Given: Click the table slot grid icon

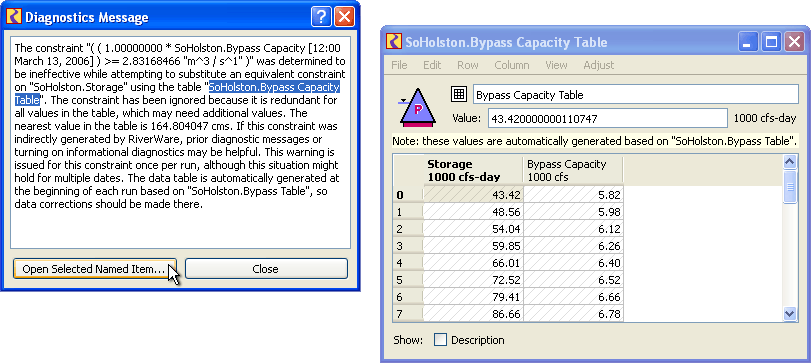Looking at the screenshot, I should click(x=458, y=94).
